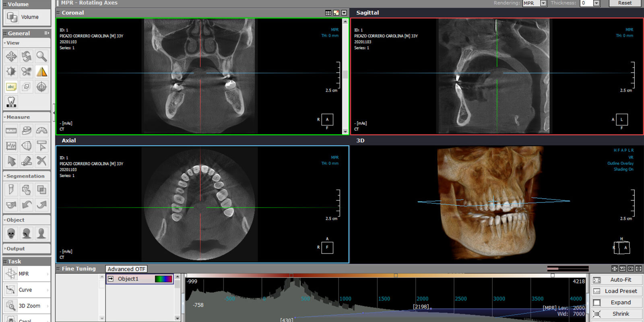Toggle the Object1 arrow box

111,279
